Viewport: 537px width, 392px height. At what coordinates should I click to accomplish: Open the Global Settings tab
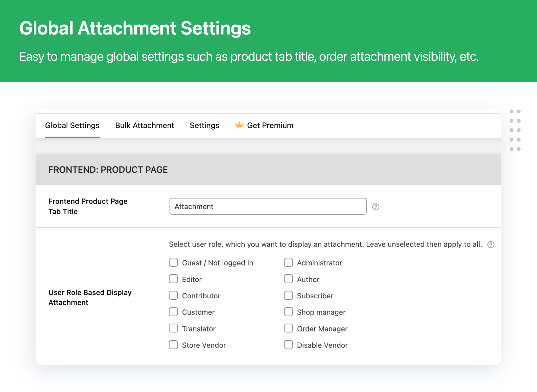[72, 125]
